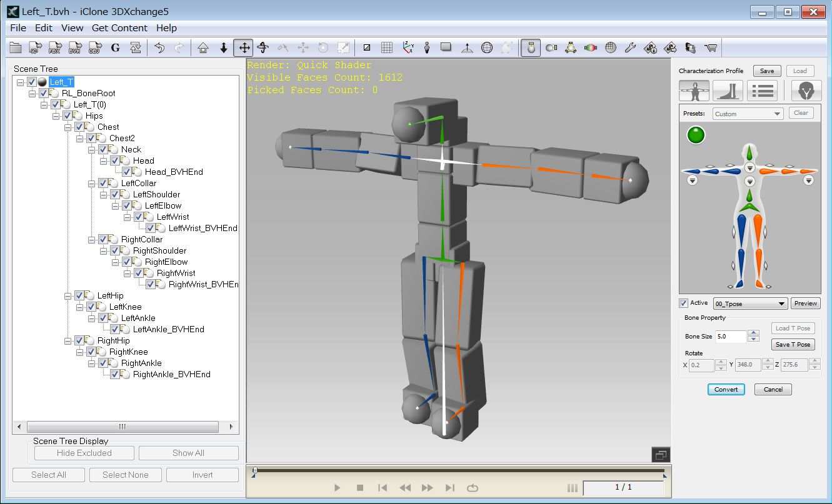Switch to body bone mapping panel
This screenshot has width=832, height=504.
pos(694,91)
